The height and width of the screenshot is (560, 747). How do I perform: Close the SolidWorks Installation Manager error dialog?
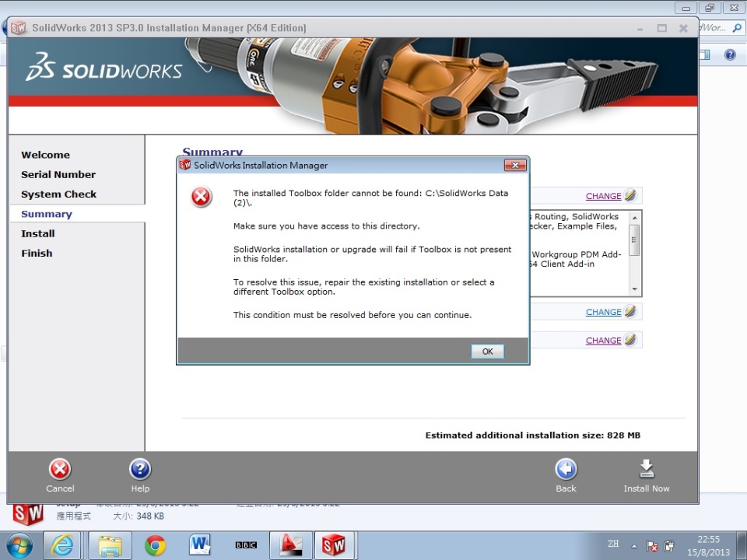pyautogui.click(x=515, y=165)
